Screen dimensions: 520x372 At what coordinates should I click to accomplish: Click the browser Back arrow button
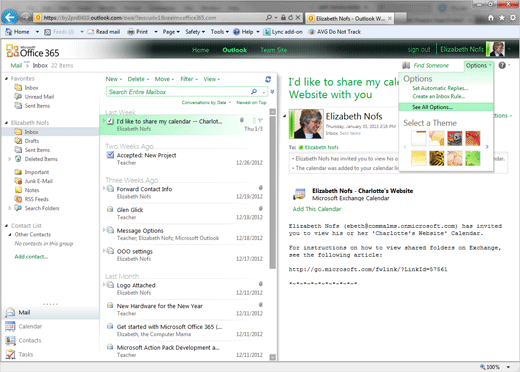(x=10, y=17)
